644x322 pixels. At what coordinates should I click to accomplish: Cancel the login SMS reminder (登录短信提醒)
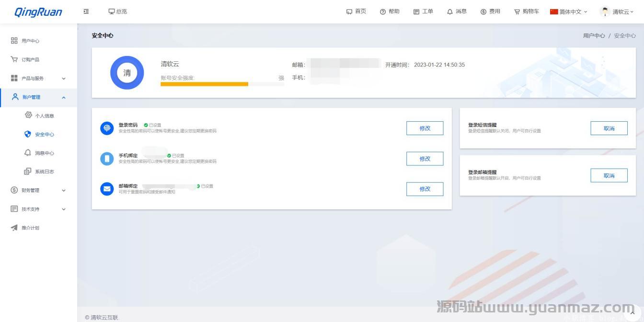click(x=609, y=128)
